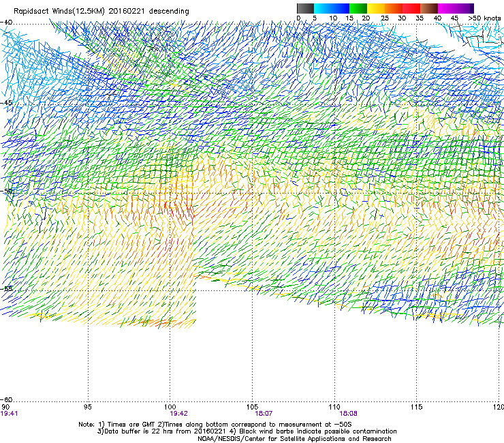504x443 pixels.
Task: Click the pass time '18:08' label
Action: (x=349, y=414)
